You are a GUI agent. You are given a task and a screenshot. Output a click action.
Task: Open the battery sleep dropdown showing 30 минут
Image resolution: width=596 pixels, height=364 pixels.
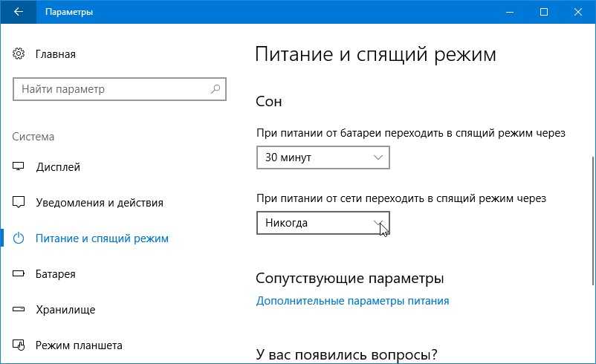click(323, 157)
